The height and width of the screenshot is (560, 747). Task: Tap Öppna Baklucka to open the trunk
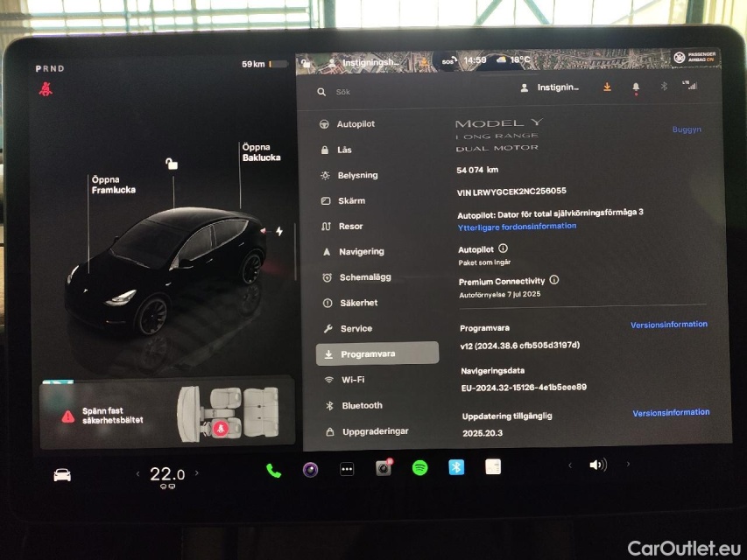click(261, 152)
